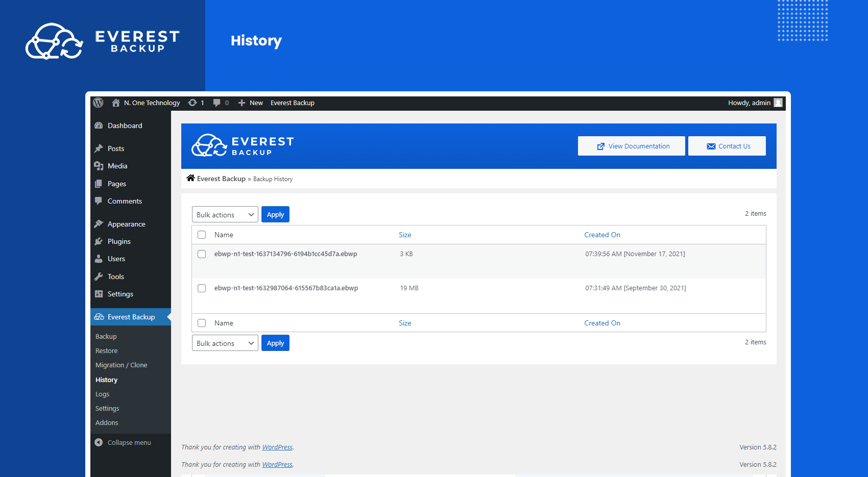The height and width of the screenshot is (477, 868).
Task: Sort by Created On in table footer
Action: coord(602,323)
